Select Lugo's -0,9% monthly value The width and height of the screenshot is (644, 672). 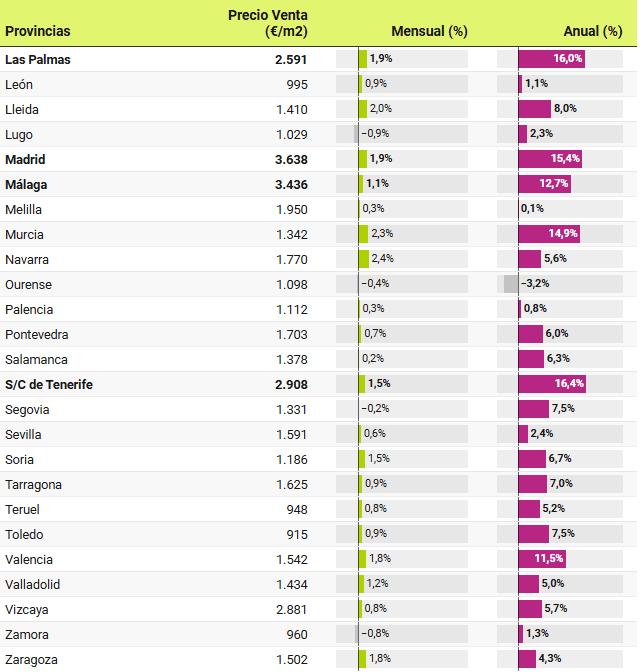(376, 134)
